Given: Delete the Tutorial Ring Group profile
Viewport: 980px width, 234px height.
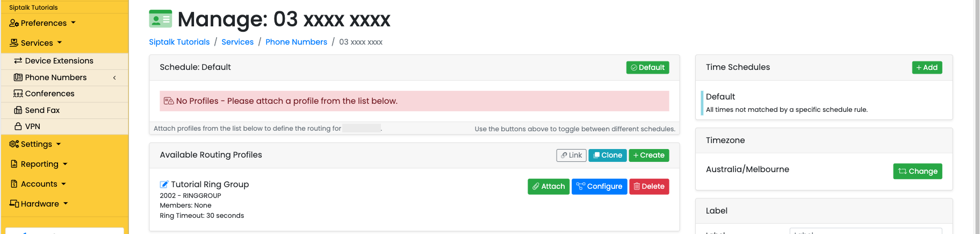Looking at the screenshot, I should 649,187.
